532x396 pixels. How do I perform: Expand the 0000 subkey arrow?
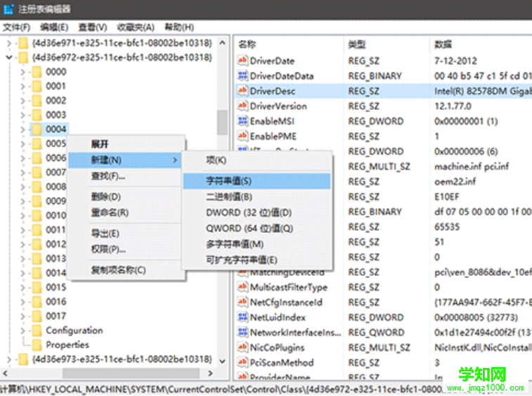pyautogui.click(x=22, y=72)
